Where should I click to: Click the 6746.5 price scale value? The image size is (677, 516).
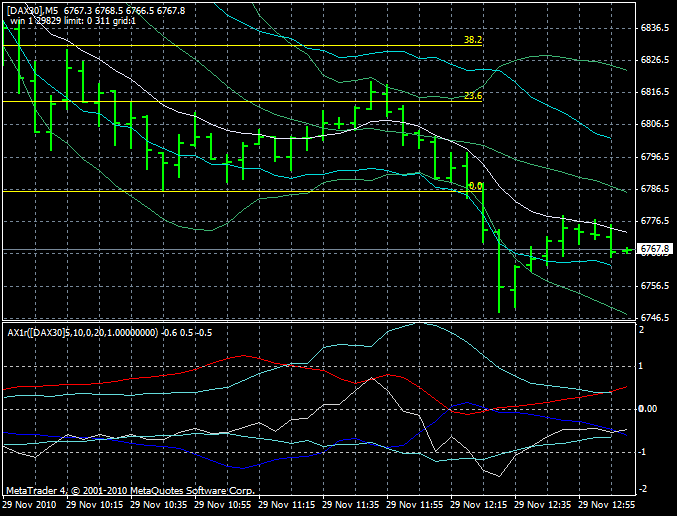pos(655,318)
